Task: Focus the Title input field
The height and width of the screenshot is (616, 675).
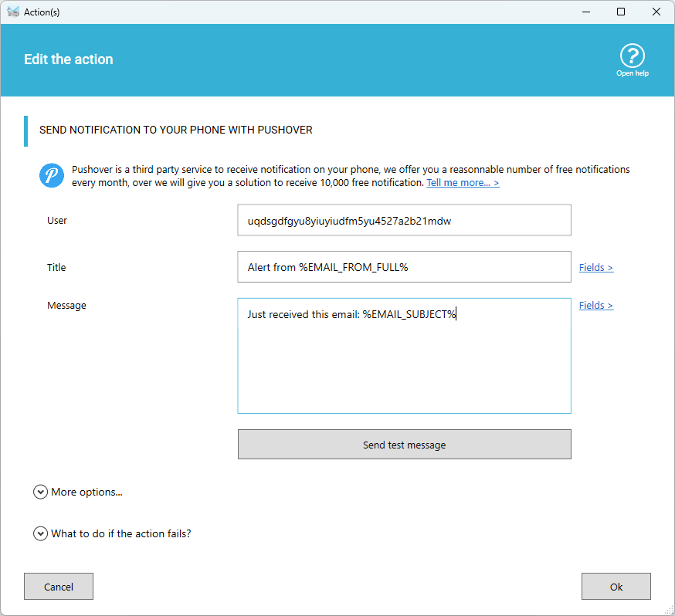Action: click(x=404, y=267)
